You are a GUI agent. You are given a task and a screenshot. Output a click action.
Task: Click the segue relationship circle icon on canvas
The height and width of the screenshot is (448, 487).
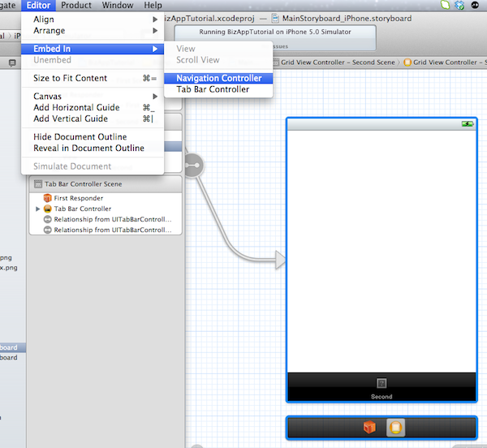click(x=193, y=166)
